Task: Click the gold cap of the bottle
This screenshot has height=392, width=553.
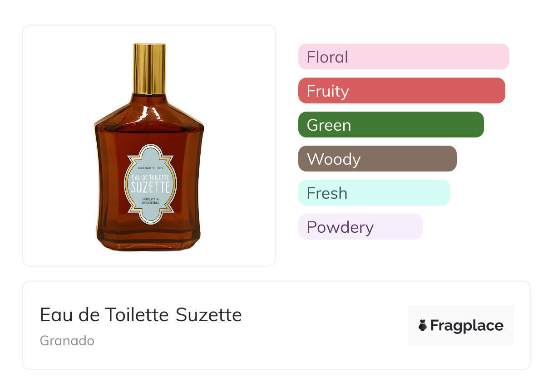Action: [149, 68]
